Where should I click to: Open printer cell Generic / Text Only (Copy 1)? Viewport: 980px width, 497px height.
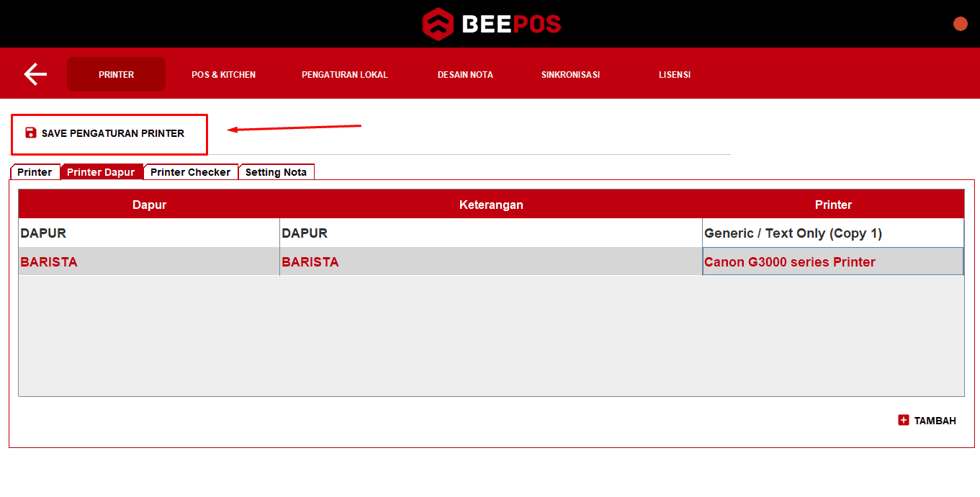832,233
